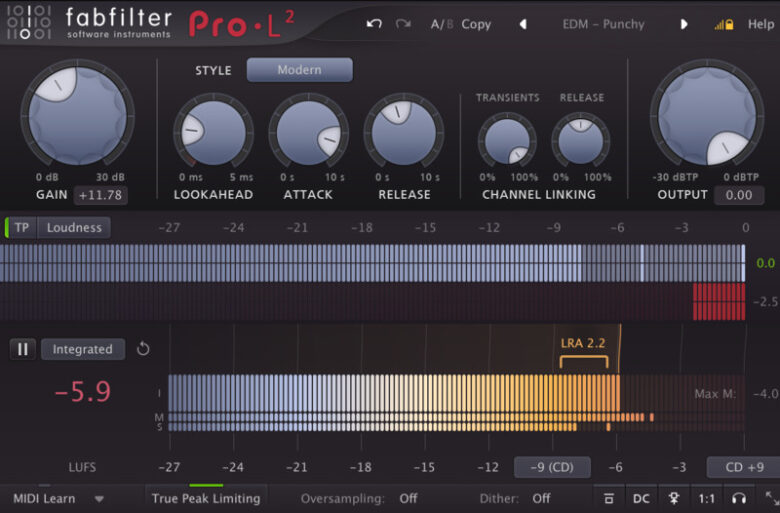Screen dimensions: 780x513
Task: Open the EDM – Punchy preset menu
Action: pyautogui.click(x=603, y=24)
